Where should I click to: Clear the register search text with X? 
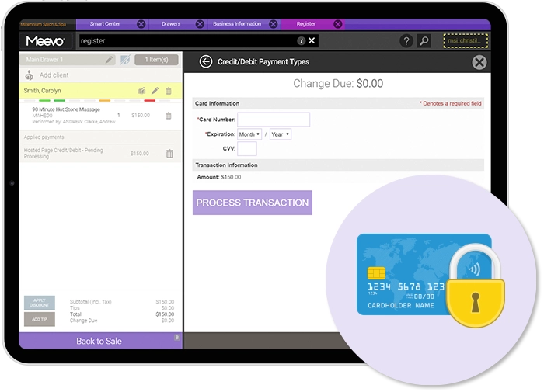point(312,41)
